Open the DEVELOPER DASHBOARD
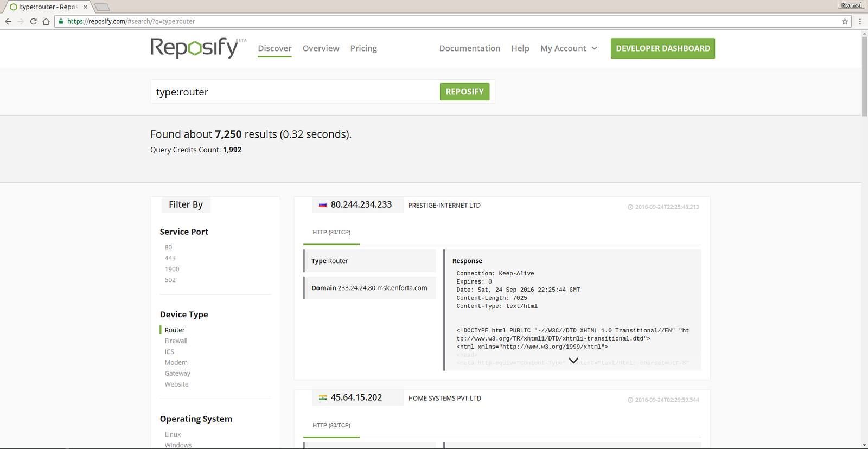 [662, 48]
